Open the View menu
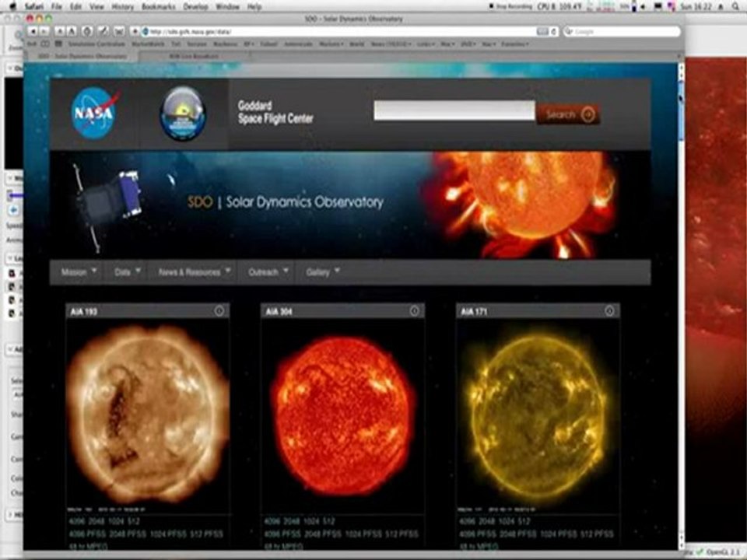 tap(96, 7)
